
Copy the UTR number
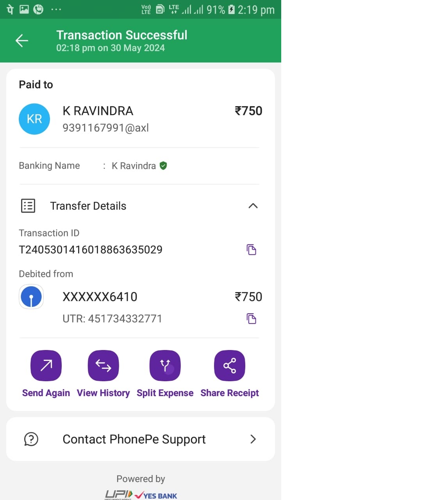pyautogui.click(x=252, y=319)
